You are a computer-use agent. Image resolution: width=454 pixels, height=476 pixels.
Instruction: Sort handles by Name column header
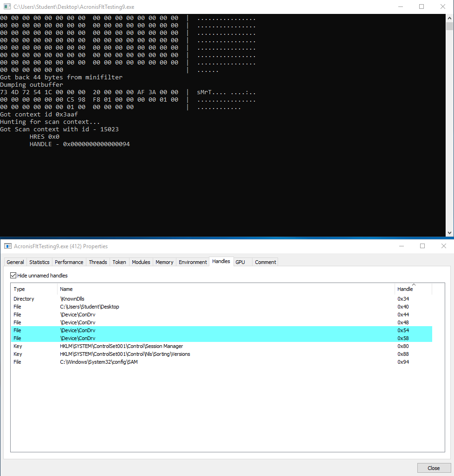(x=226, y=289)
